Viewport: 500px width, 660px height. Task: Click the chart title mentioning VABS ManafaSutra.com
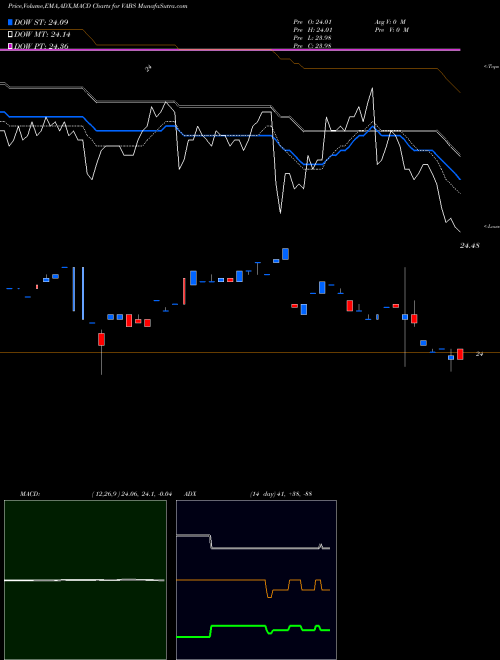click(x=98, y=6)
